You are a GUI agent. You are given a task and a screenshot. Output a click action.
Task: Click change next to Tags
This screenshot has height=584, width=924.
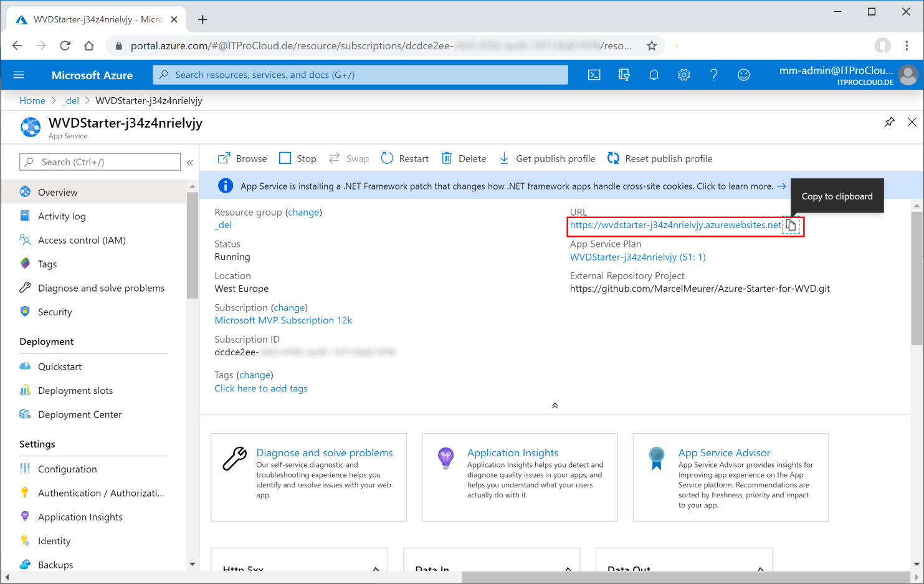point(255,375)
